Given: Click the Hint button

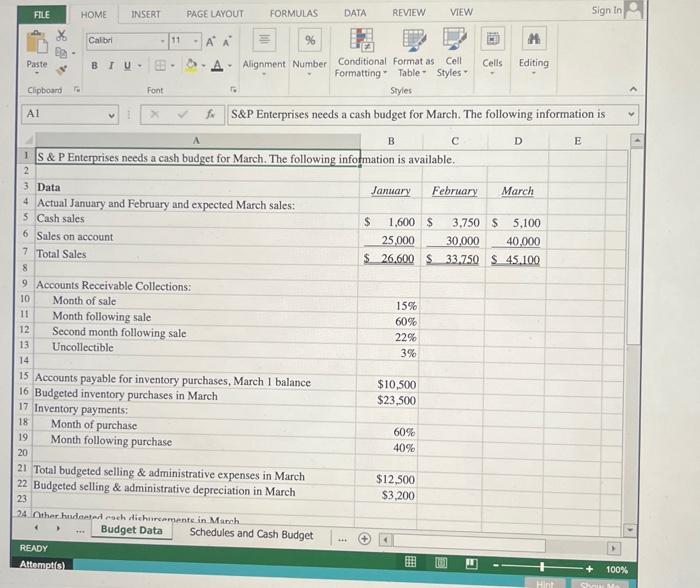Looking at the screenshot, I should click(x=545, y=584).
